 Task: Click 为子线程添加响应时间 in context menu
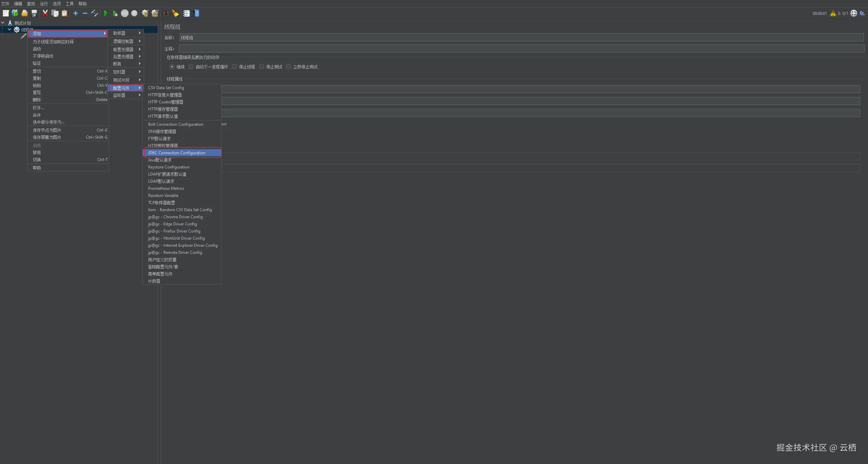click(x=53, y=42)
